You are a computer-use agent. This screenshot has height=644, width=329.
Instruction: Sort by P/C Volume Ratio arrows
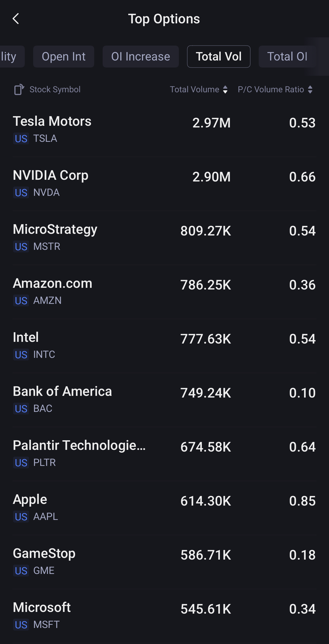(310, 89)
